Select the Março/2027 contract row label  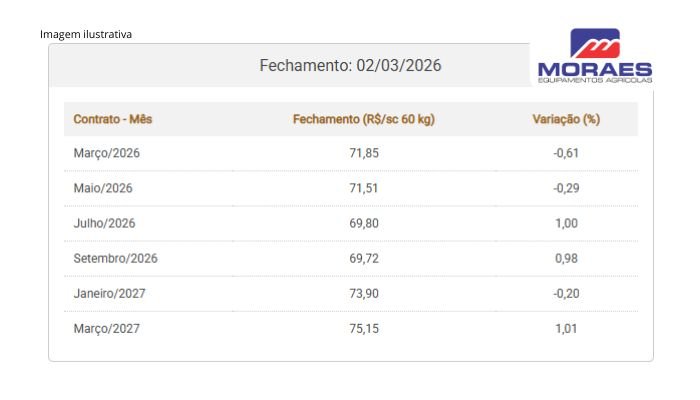tap(107, 328)
